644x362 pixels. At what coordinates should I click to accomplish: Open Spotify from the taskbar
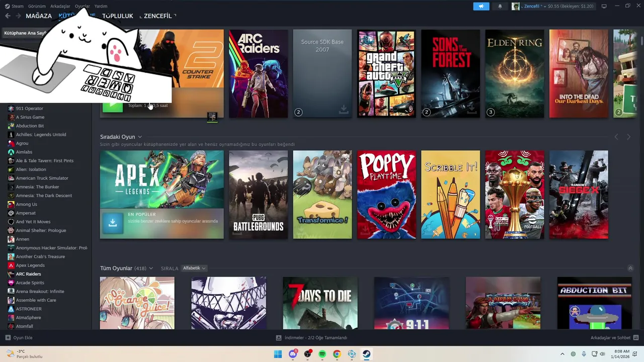click(x=323, y=354)
